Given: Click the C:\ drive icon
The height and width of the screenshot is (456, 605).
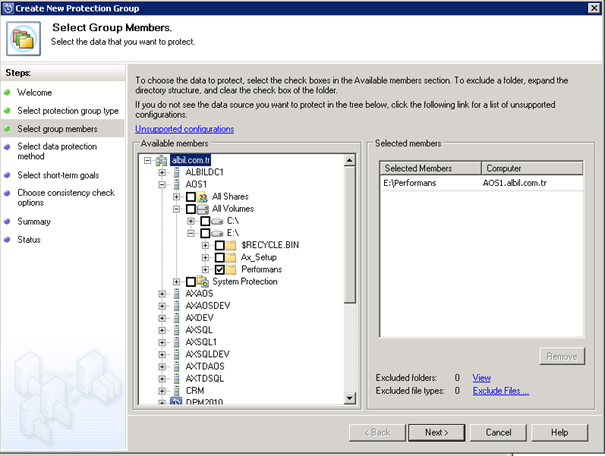Looking at the screenshot, I should (217, 221).
